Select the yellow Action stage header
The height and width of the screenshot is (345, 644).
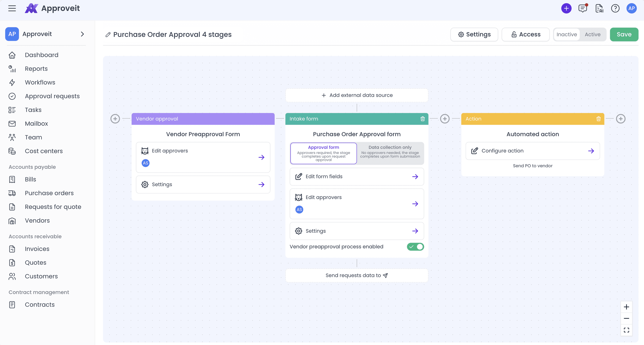click(x=533, y=119)
